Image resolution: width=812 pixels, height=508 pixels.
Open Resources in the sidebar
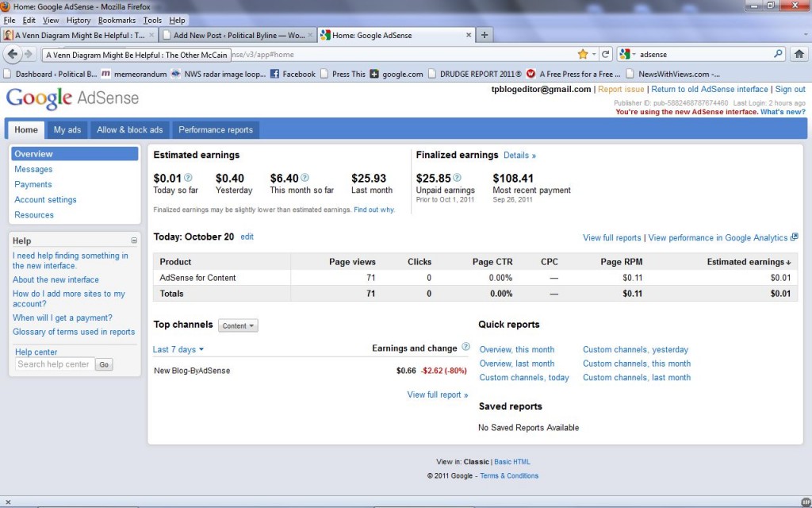click(34, 214)
